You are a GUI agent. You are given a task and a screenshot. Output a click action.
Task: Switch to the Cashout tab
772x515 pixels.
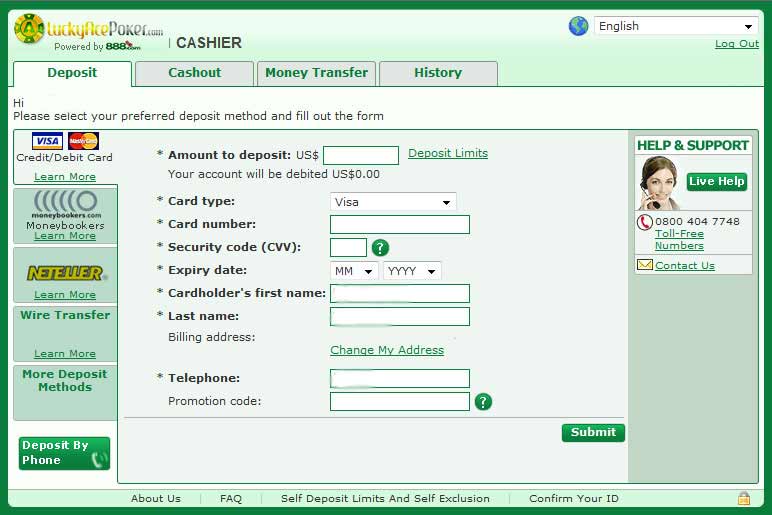point(194,73)
